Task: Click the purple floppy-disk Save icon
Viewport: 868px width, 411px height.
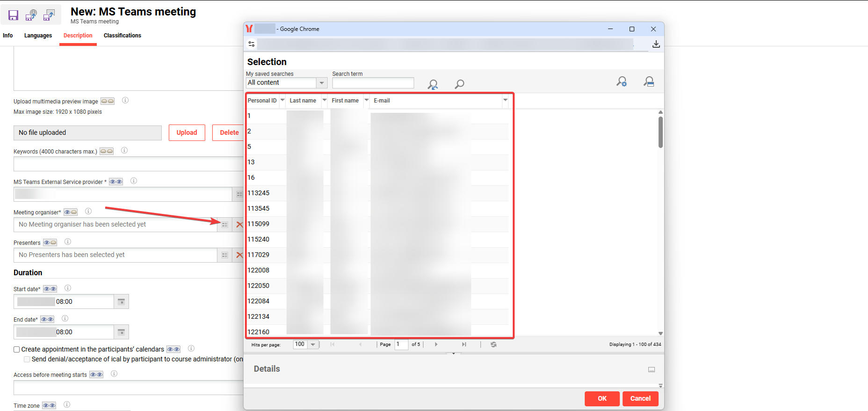Action: [x=14, y=15]
